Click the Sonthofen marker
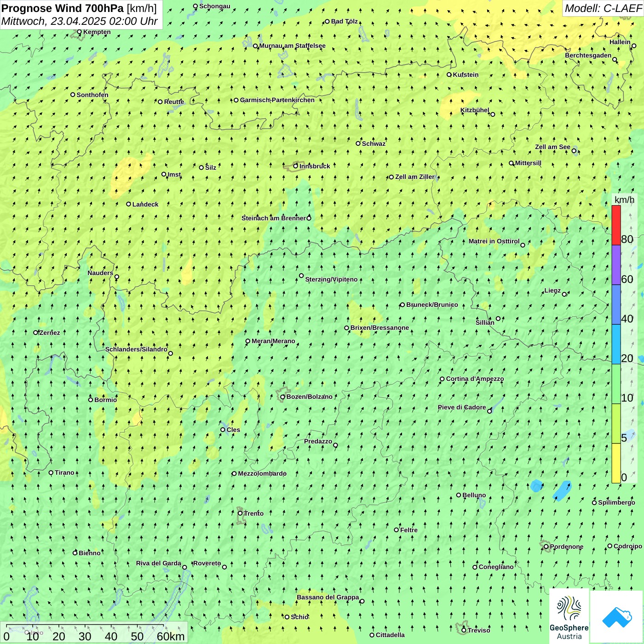644x644 pixels. pyautogui.click(x=73, y=95)
